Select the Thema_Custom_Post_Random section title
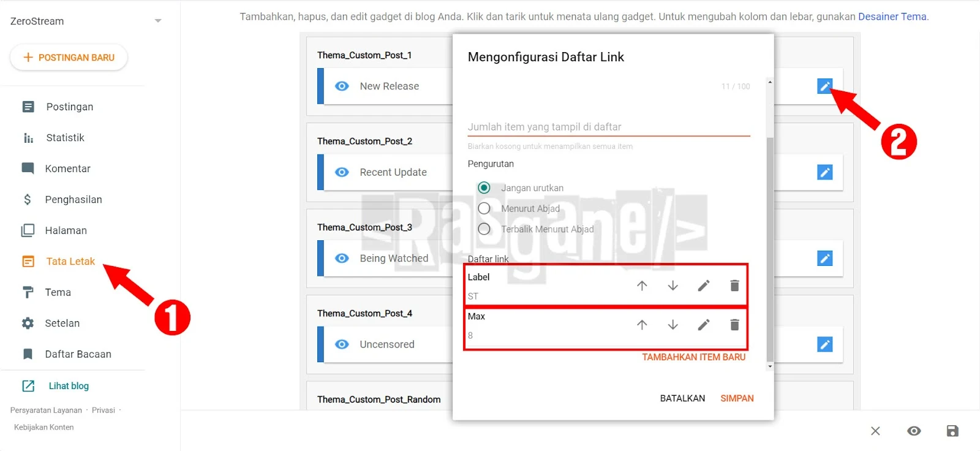The image size is (980, 451). (379, 400)
